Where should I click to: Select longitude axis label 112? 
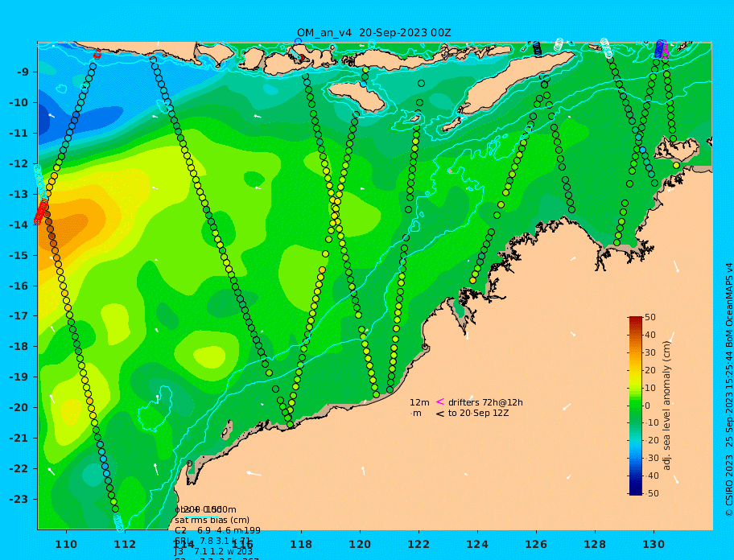[x=125, y=544]
